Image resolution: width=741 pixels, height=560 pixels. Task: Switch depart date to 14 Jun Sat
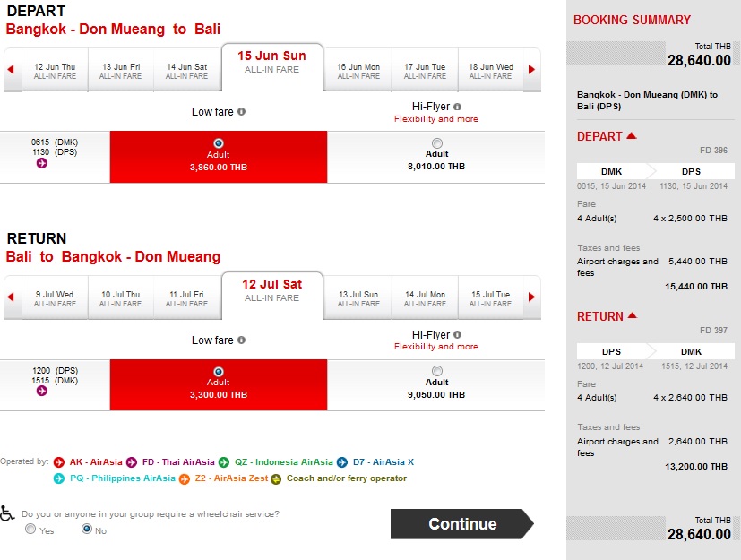click(x=187, y=71)
